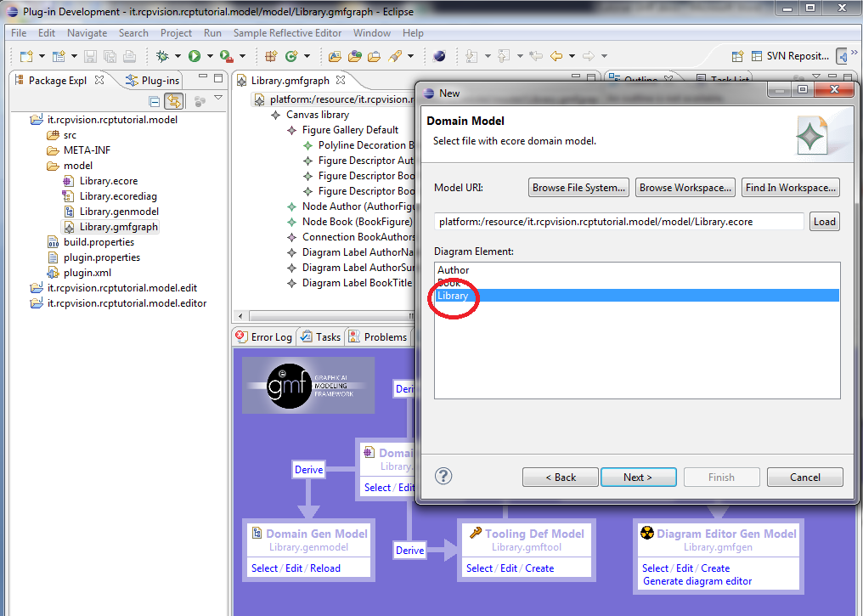Click the Help question mark icon
Image resolution: width=863 pixels, height=616 pixels.
[443, 477]
